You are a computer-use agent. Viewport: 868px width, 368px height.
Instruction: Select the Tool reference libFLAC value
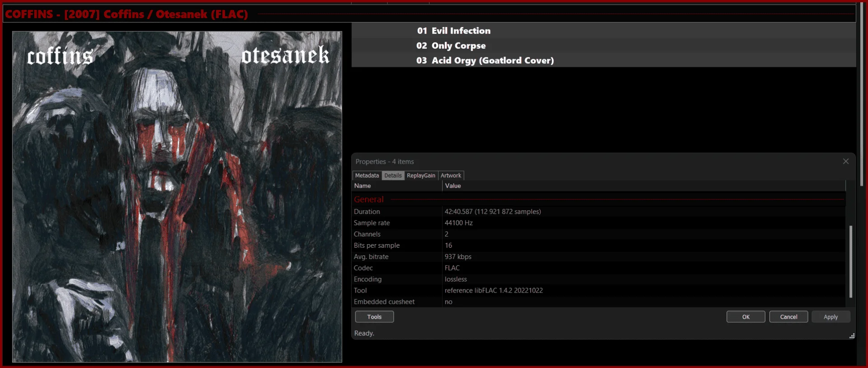(494, 291)
